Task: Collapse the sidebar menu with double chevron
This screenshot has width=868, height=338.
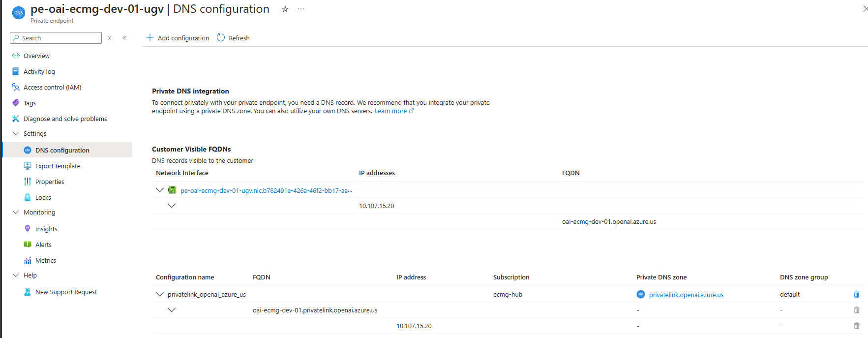Action: click(124, 38)
